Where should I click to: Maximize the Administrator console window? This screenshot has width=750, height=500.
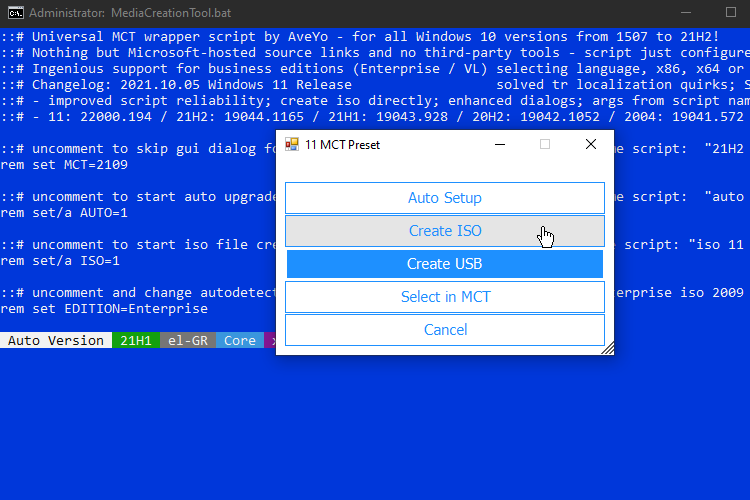pyautogui.click(x=730, y=12)
